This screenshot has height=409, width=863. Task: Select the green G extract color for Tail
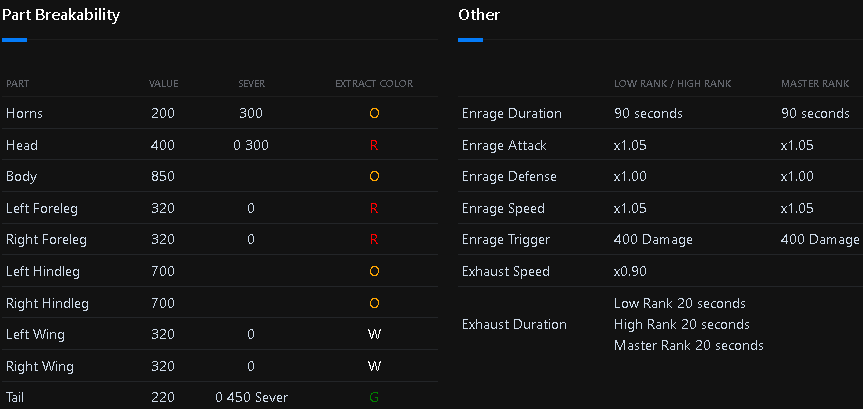coord(374,398)
